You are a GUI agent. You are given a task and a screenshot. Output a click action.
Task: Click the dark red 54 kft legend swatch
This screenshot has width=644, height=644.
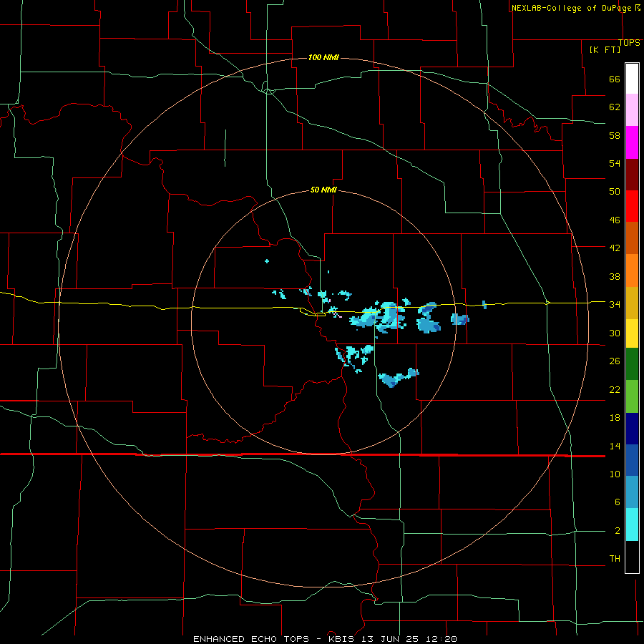[x=632, y=175]
